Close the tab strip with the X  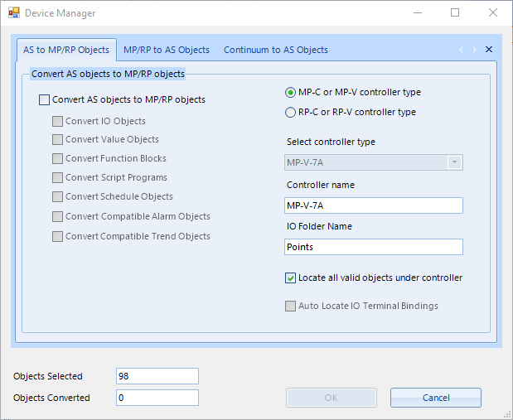click(x=489, y=50)
